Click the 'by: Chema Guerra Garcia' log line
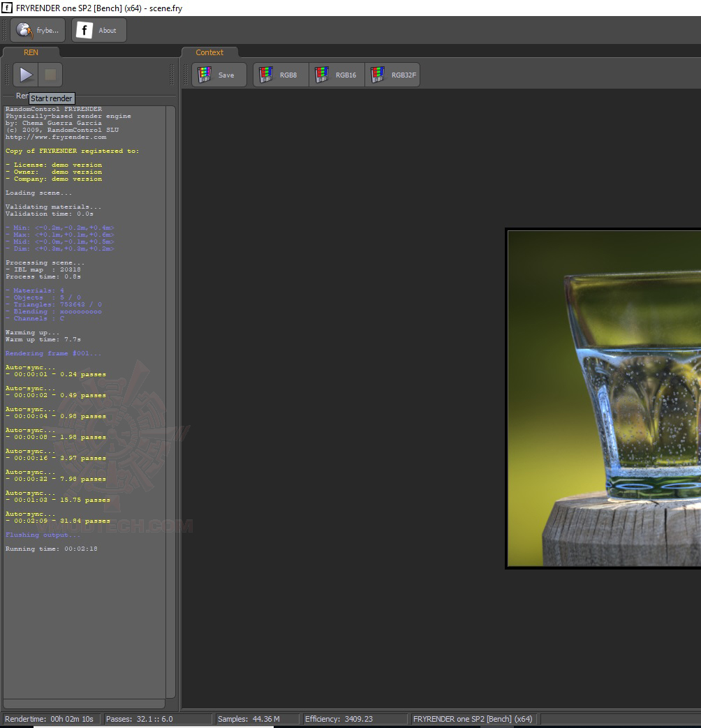This screenshot has width=701, height=728. 54,123
